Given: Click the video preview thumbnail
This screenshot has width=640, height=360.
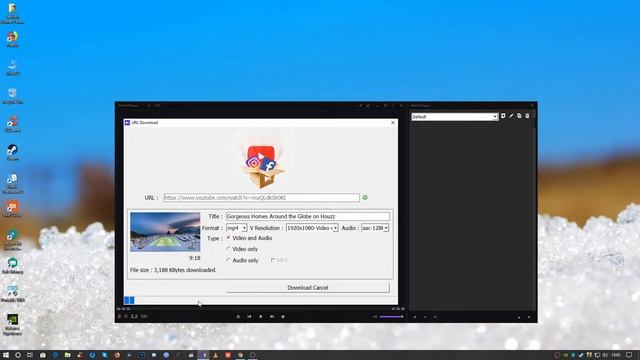Looking at the screenshot, I should 165,232.
